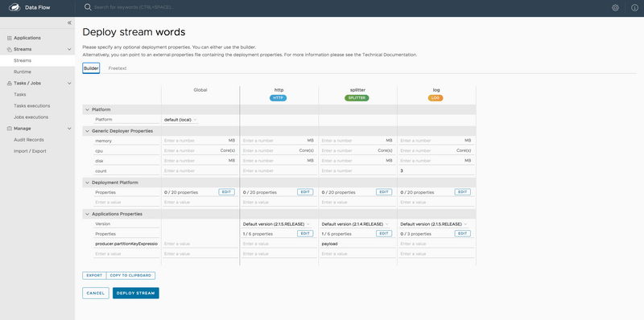Collapse Generic Deployer Properties section
This screenshot has height=320, width=644.
pyautogui.click(x=87, y=131)
